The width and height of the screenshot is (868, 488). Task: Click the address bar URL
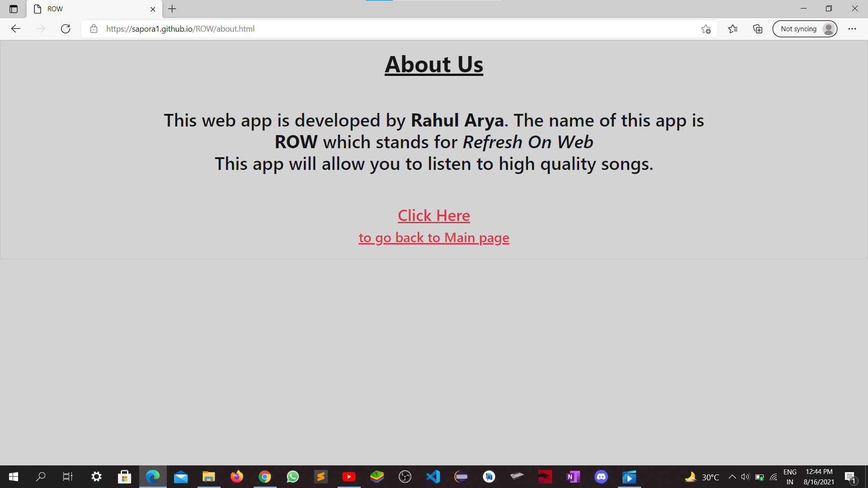click(181, 29)
